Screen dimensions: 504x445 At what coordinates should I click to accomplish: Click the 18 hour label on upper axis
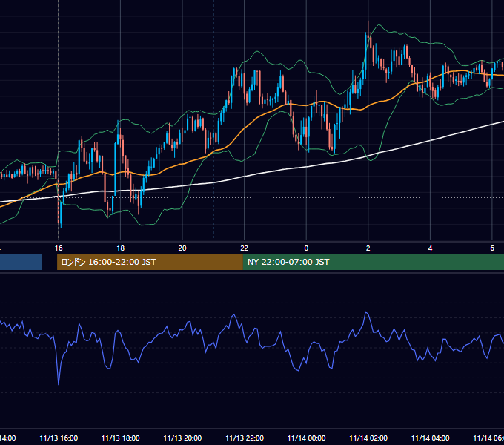point(120,248)
